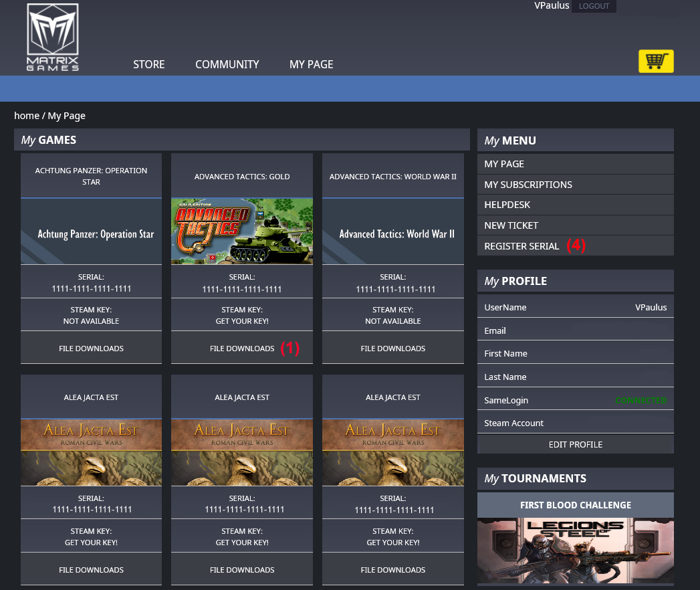Click NOT AVAILABLE Steam key under Achtung Panzer
Image resolution: width=700 pixels, height=590 pixels.
pyautogui.click(x=91, y=321)
